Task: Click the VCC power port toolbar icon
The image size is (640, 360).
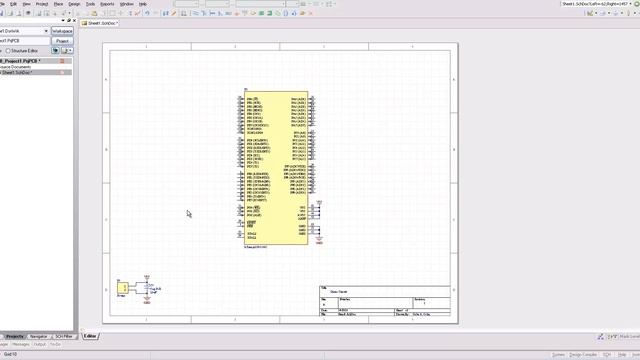Action: click(244, 13)
